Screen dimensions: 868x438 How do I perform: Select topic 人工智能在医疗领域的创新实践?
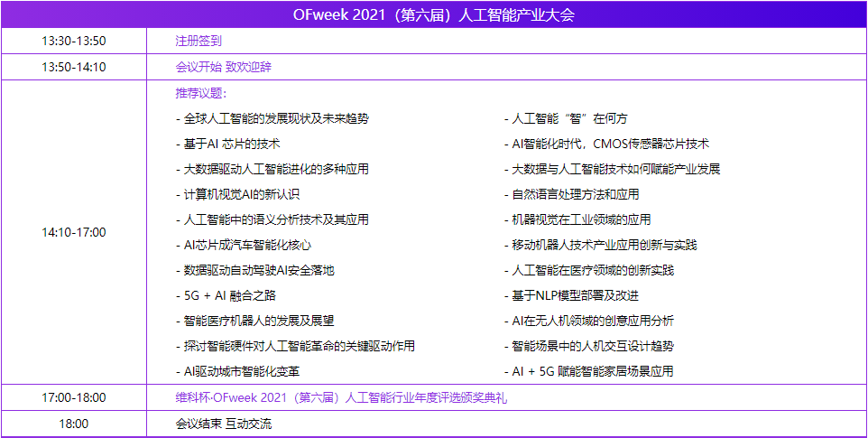click(589, 270)
